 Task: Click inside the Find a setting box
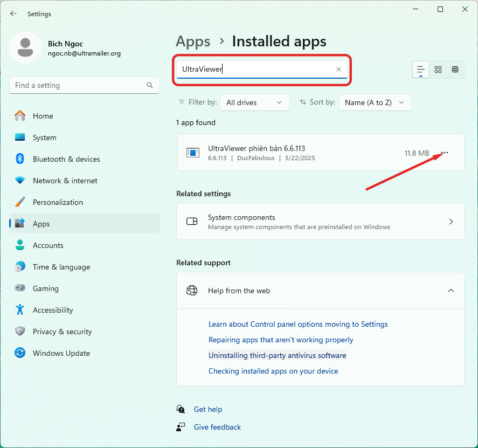(x=85, y=85)
